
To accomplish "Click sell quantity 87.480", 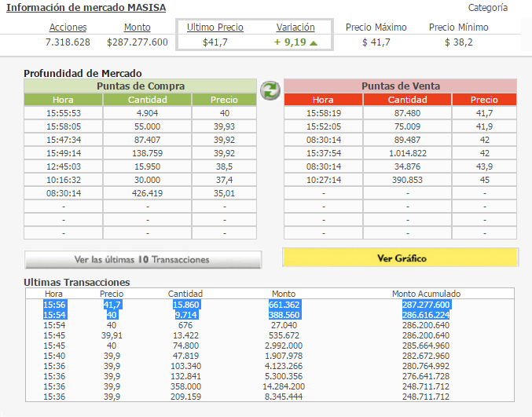I will click(407, 113).
